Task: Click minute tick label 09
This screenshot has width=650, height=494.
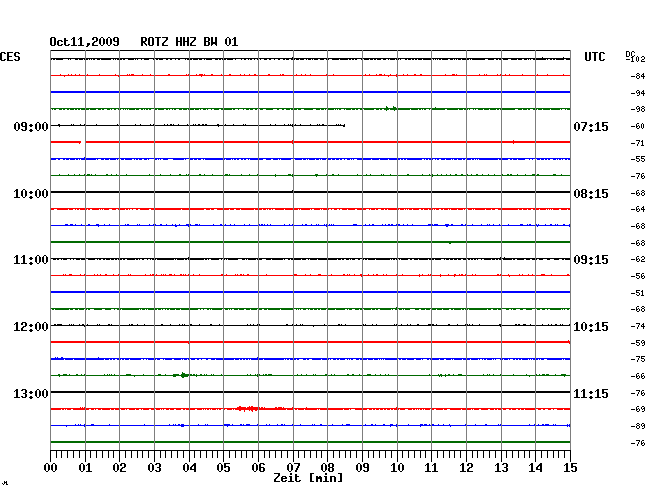Action: [362, 468]
